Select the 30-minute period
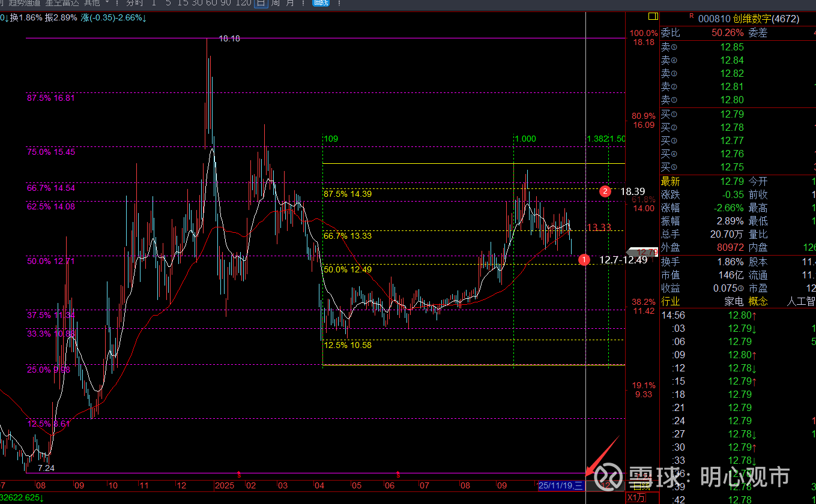The image size is (816, 504). [196, 3]
